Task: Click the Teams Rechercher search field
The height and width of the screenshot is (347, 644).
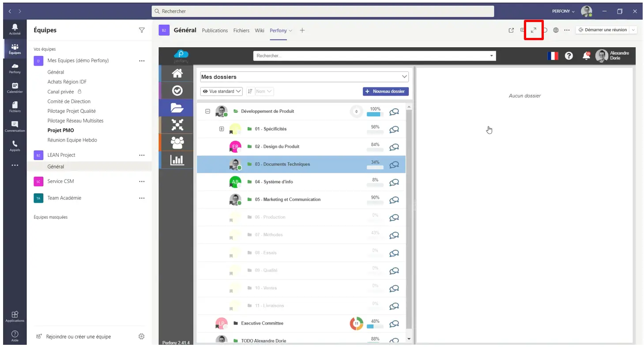Action: (322, 11)
